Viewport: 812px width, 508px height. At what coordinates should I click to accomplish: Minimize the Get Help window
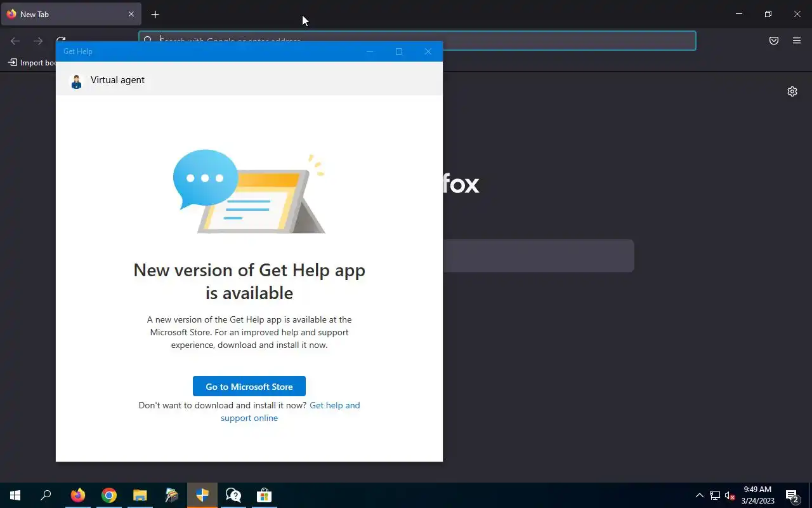(x=370, y=51)
